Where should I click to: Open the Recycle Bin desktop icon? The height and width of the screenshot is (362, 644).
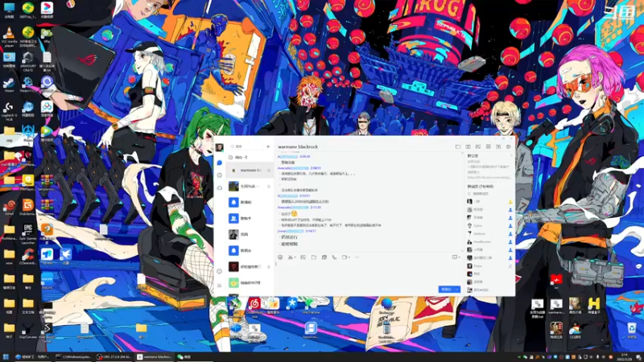pyautogui.click(x=631, y=330)
